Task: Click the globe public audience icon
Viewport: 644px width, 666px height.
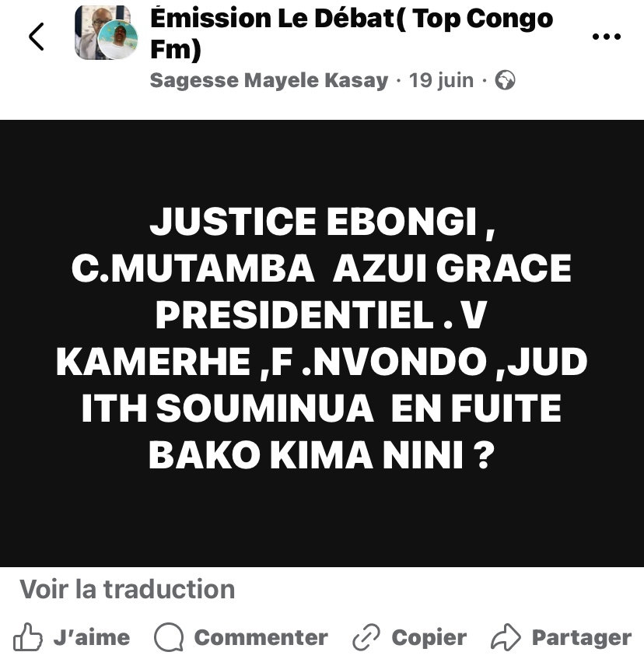Action: 505,80
